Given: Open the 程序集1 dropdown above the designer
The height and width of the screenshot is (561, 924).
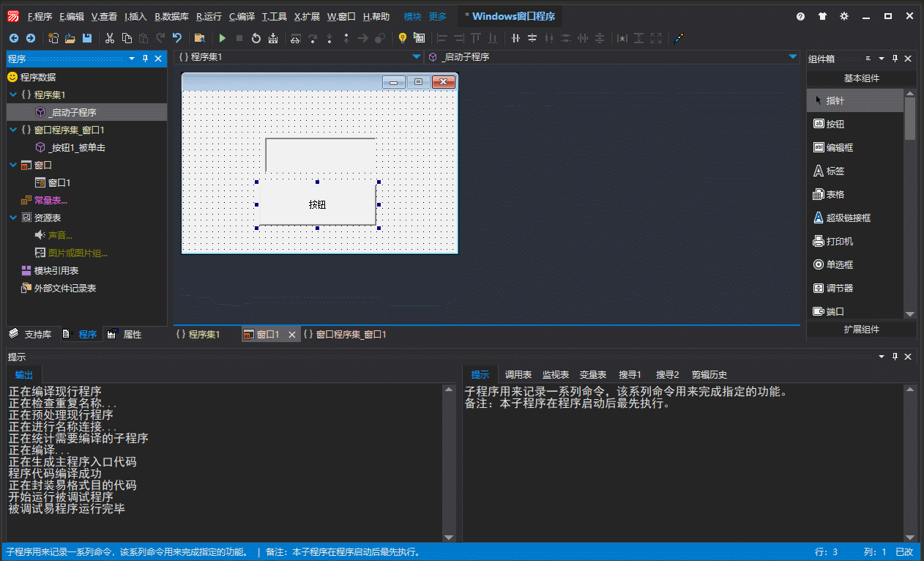Looking at the screenshot, I should point(417,56).
